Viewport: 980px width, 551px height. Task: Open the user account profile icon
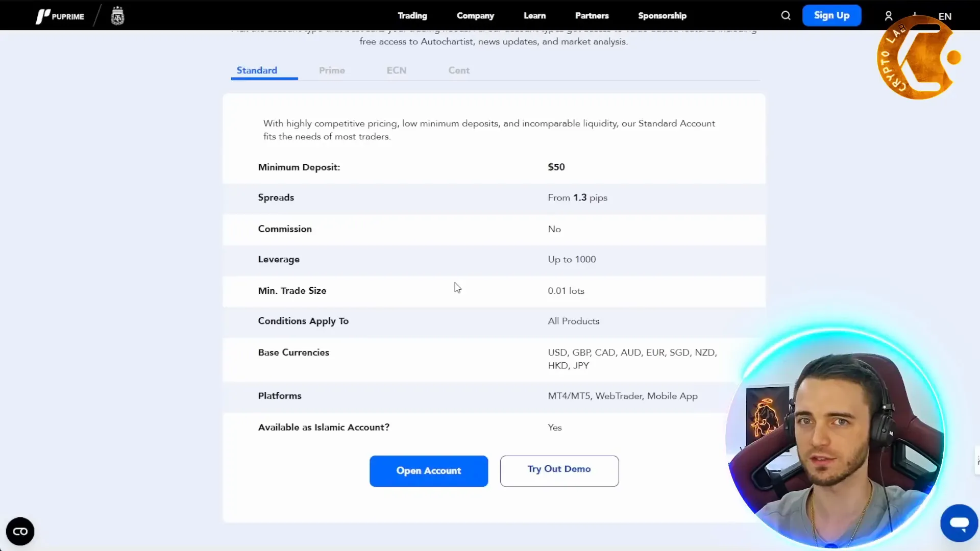[889, 16]
